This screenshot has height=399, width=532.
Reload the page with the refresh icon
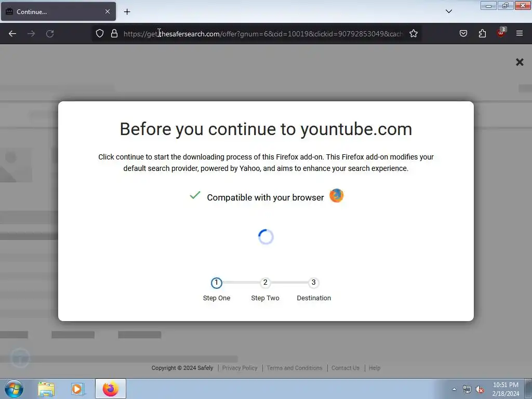click(50, 34)
